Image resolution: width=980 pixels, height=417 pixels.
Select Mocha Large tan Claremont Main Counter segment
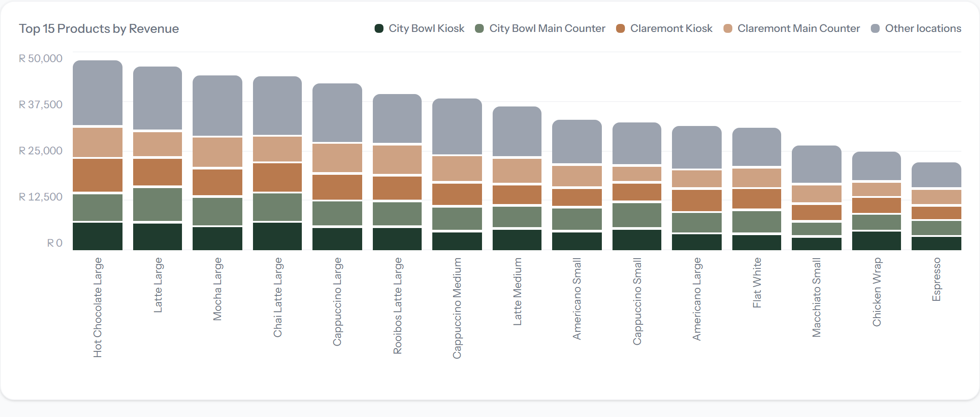[x=217, y=152]
